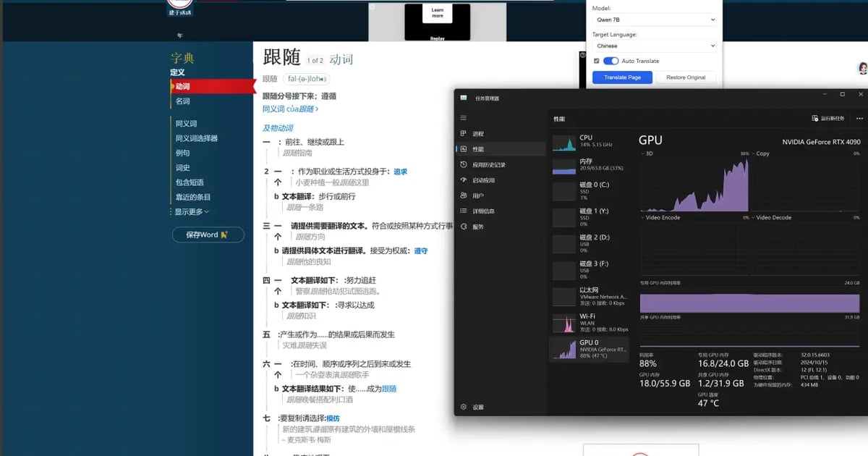Click the 运行新任务 (Run new task) icon

click(815, 119)
